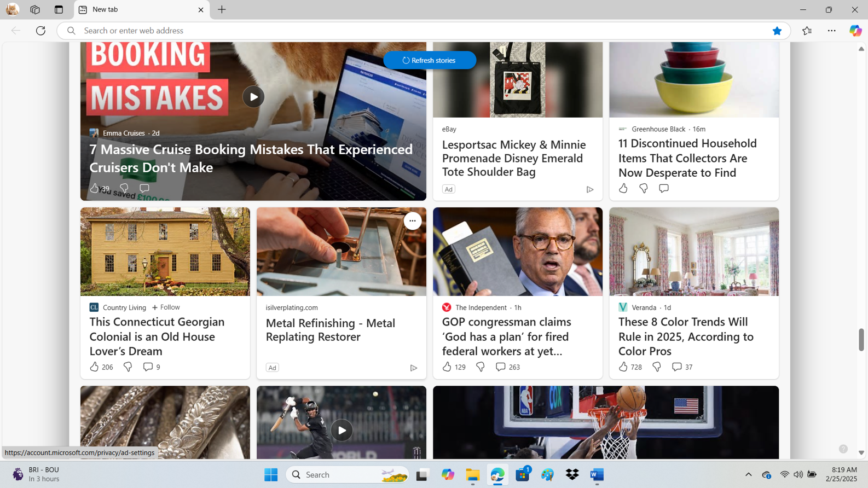Open the 7 Massive Cruise Booking Mistakes headline
Image resolution: width=868 pixels, height=488 pixels.
(251, 158)
